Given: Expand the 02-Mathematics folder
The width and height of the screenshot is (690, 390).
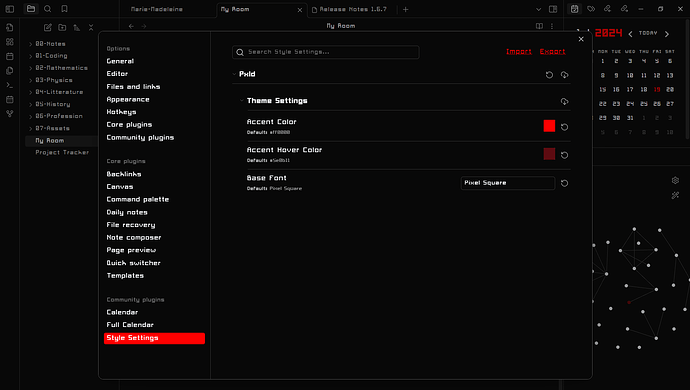Looking at the screenshot, I should [x=30, y=68].
